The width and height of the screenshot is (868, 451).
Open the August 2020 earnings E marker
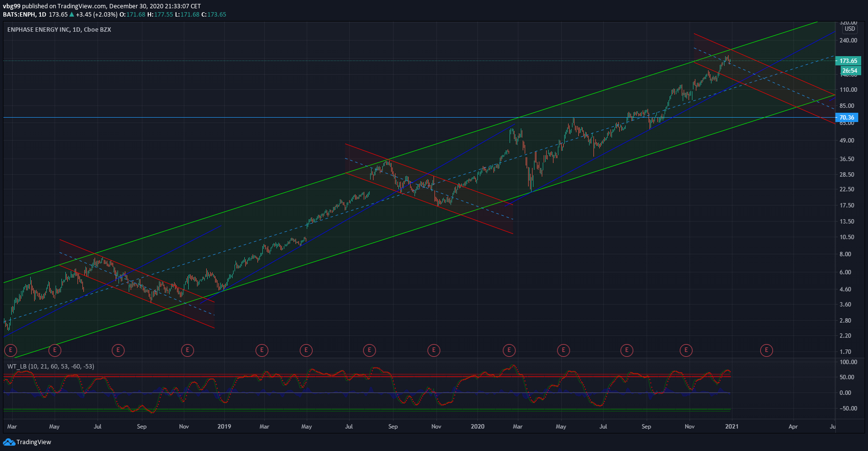[627, 350]
